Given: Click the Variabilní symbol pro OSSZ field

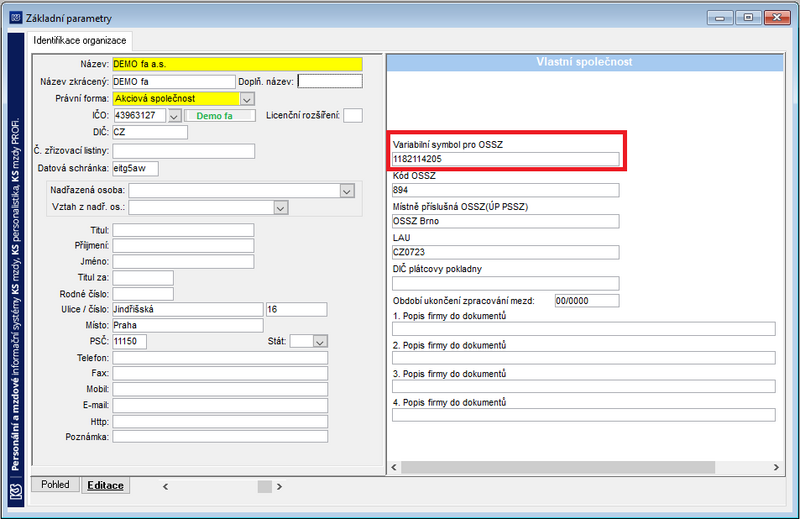Looking at the screenshot, I should click(506, 159).
